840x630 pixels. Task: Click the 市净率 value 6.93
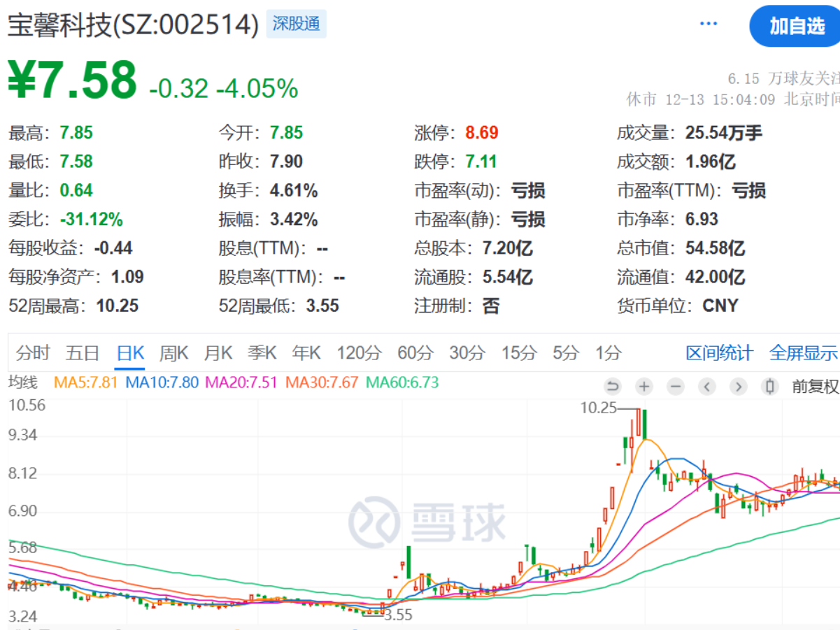[702, 219]
